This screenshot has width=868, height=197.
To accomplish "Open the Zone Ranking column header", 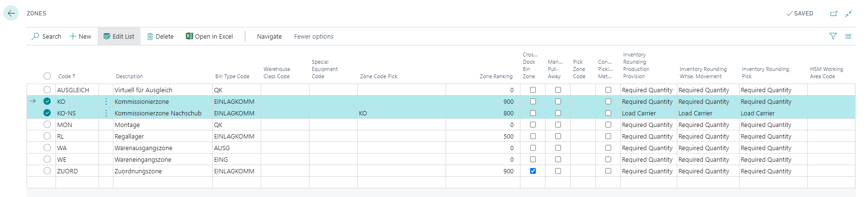I will coord(496,76).
